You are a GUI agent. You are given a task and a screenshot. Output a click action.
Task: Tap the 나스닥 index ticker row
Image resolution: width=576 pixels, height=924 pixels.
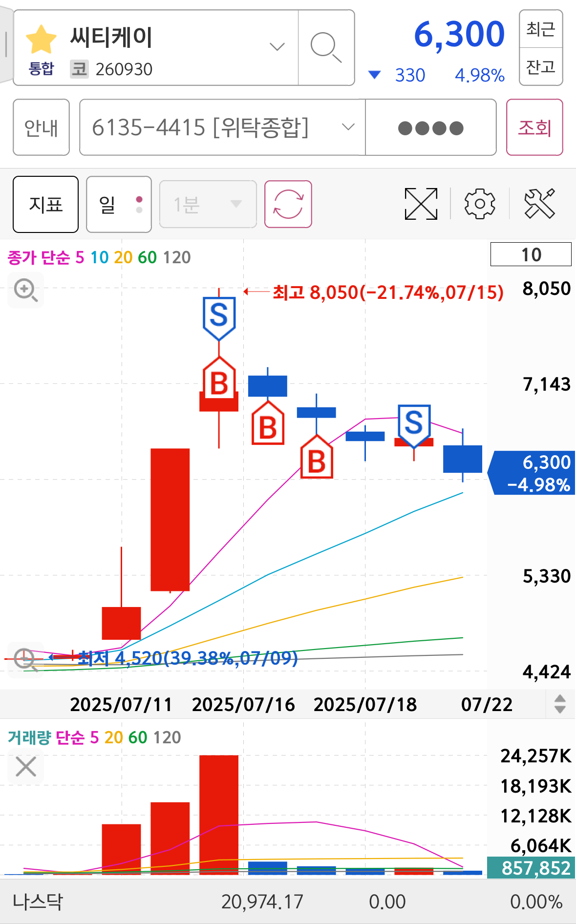tap(288, 902)
